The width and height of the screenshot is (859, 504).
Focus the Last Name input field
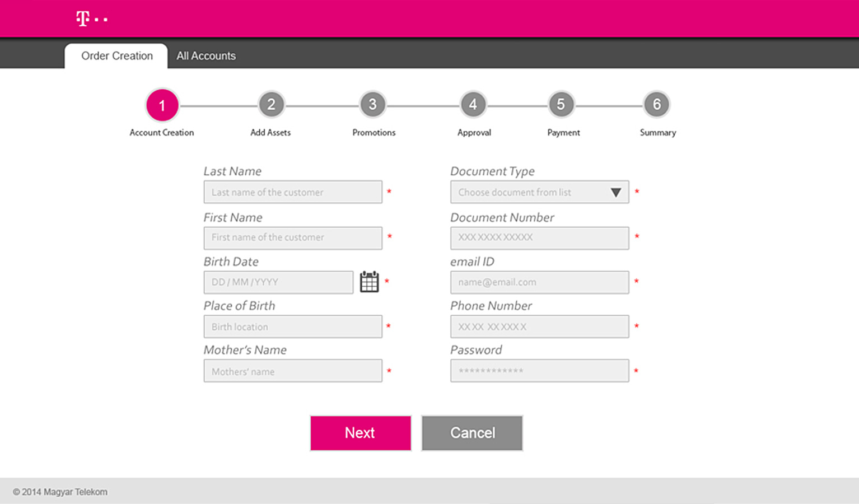tap(293, 192)
